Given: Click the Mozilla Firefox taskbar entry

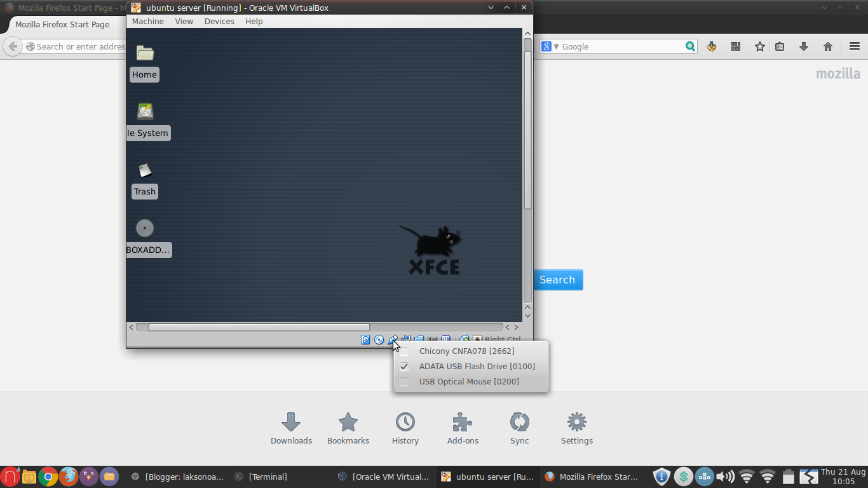Looking at the screenshot, I should 592,477.
